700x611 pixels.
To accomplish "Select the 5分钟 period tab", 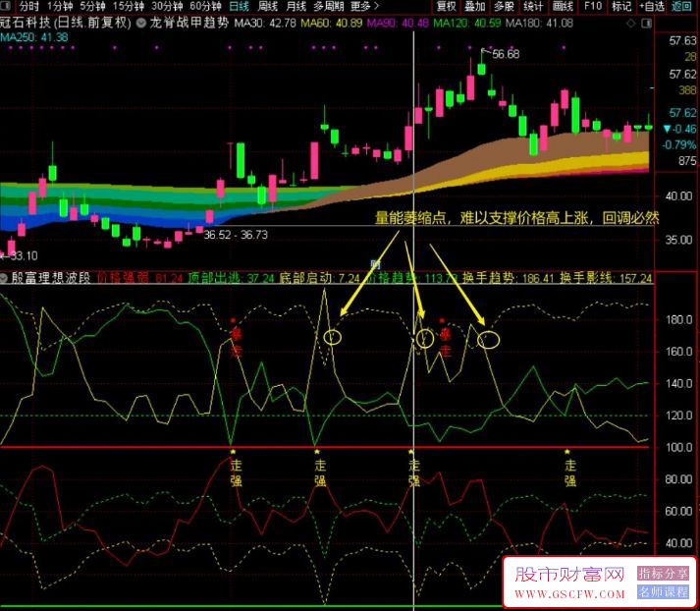I will (92, 6).
